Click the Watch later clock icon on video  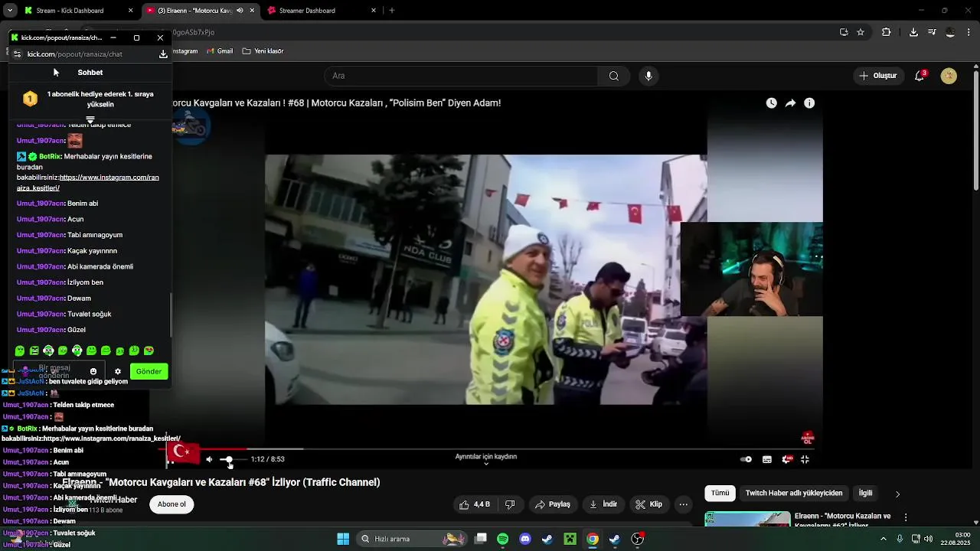point(771,103)
